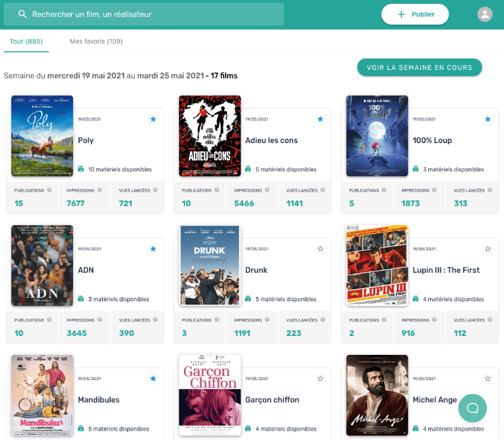This screenshot has width=504, height=440.
Task: Unfavorite Adieu les cons star
Action: point(321,119)
